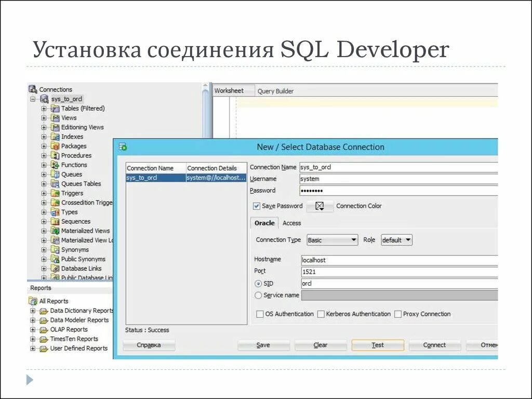The width and height of the screenshot is (532, 399).
Task: Switch to the Worksheet tab
Action: (x=233, y=90)
